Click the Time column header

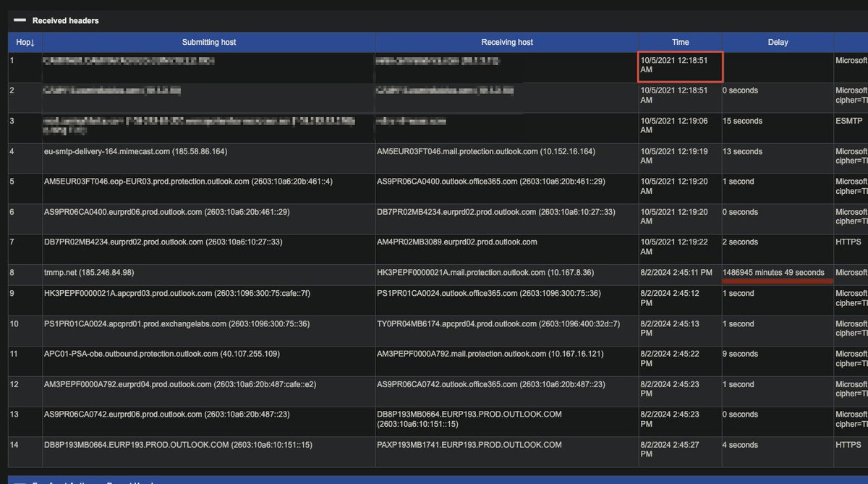(x=680, y=42)
